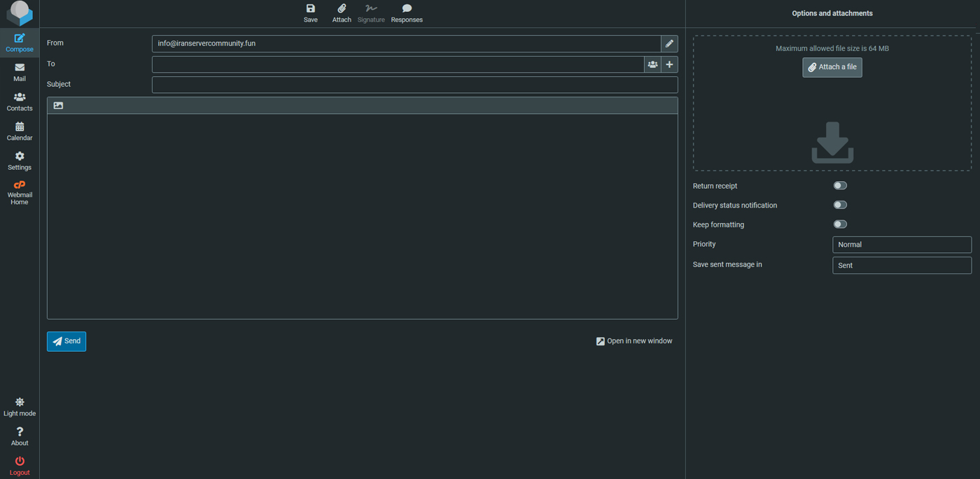The width and height of the screenshot is (980, 479).
Task: Toggle the Return receipt switch
Action: click(x=840, y=186)
